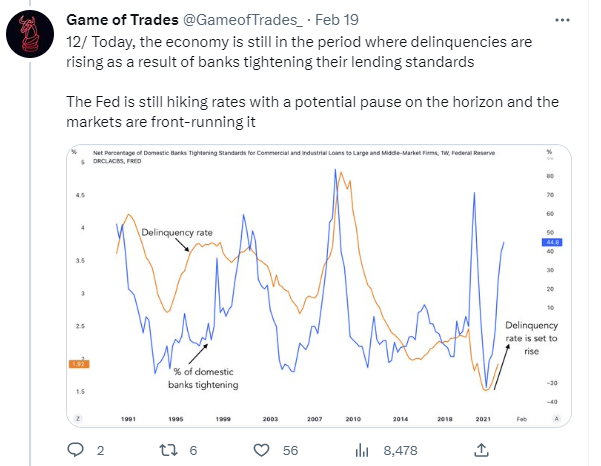This screenshot has width=601, height=466.
Task: Open Game of Trades profile avatar
Action: click(x=30, y=38)
